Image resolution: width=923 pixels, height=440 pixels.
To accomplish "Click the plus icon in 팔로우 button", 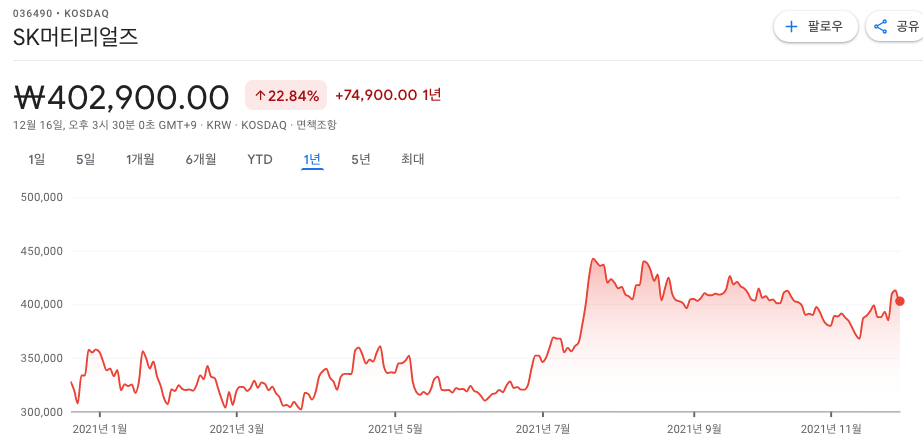I will click(792, 27).
